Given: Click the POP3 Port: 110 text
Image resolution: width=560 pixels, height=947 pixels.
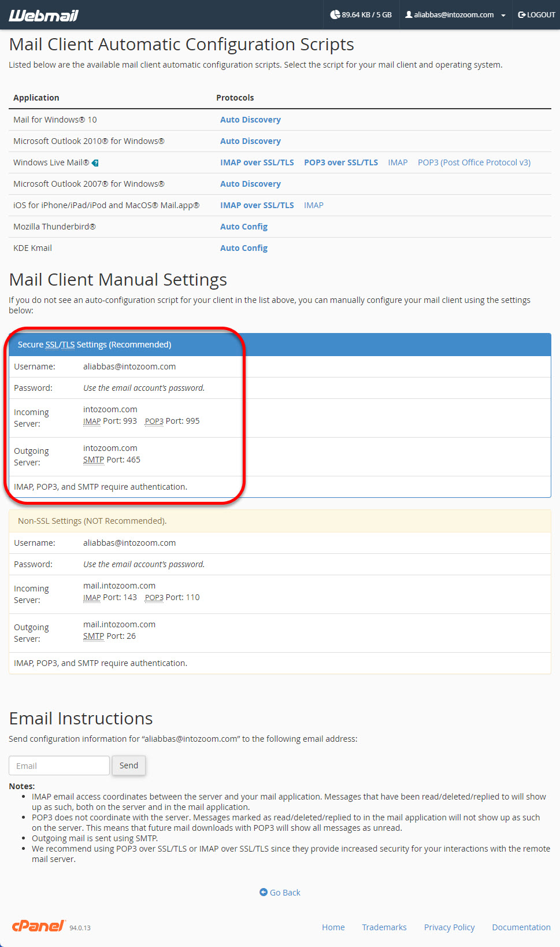Looking at the screenshot, I should tap(172, 597).
